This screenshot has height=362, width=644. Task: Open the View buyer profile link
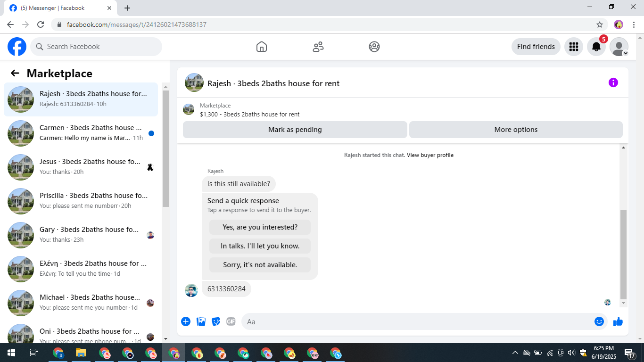[x=430, y=155]
